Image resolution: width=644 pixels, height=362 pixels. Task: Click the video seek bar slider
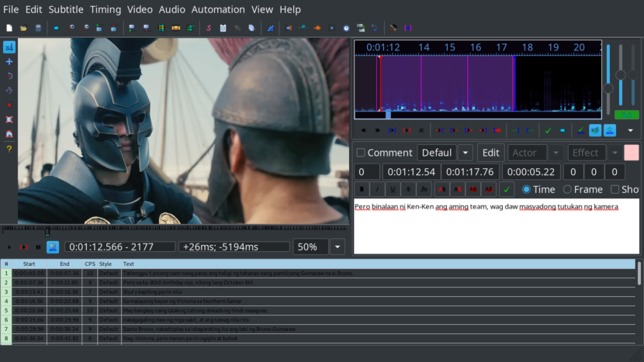click(x=175, y=231)
